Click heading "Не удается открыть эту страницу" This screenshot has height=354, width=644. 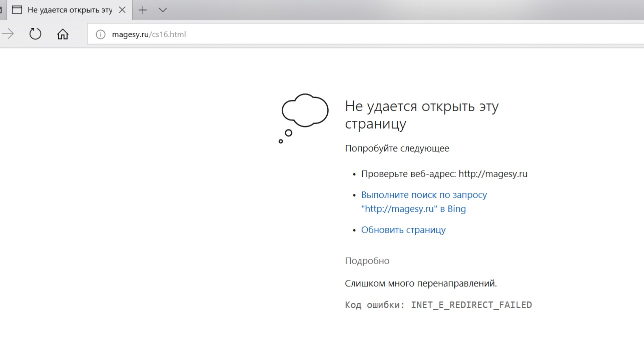422,114
